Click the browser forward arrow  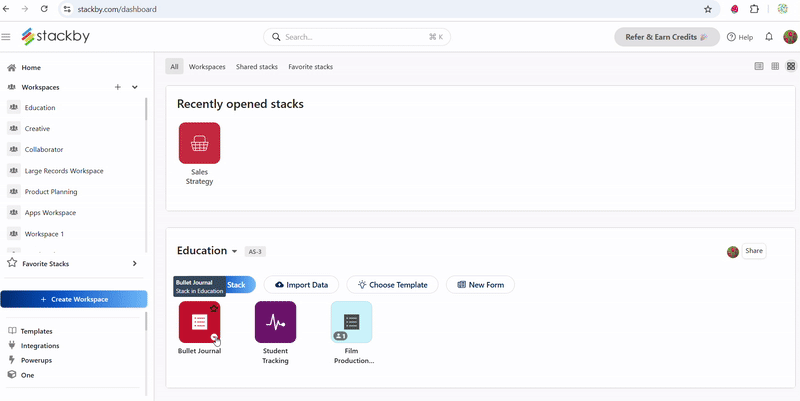pyautogui.click(x=25, y=9)
